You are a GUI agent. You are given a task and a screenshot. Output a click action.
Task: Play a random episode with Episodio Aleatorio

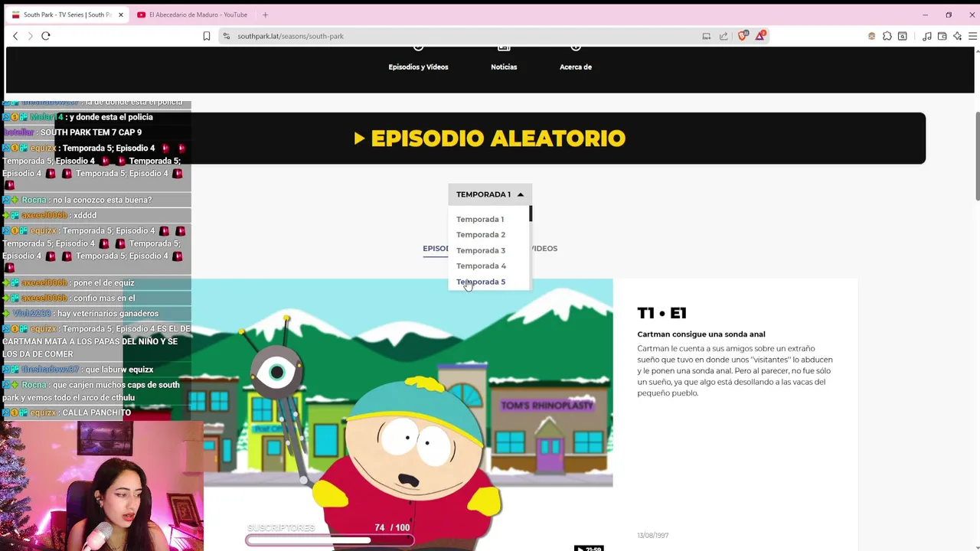tap(489, 139)
